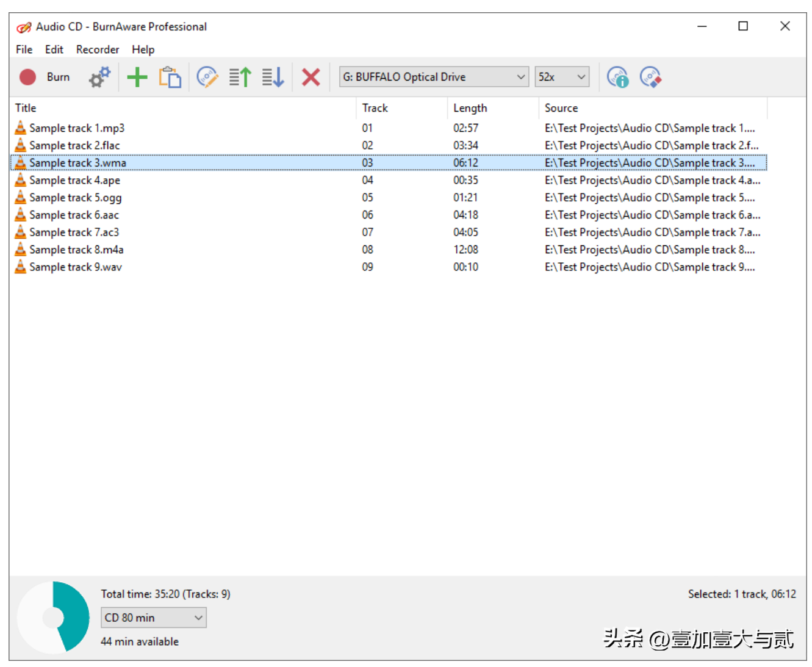Click source path of Sample track 6

tap(652, 215)
